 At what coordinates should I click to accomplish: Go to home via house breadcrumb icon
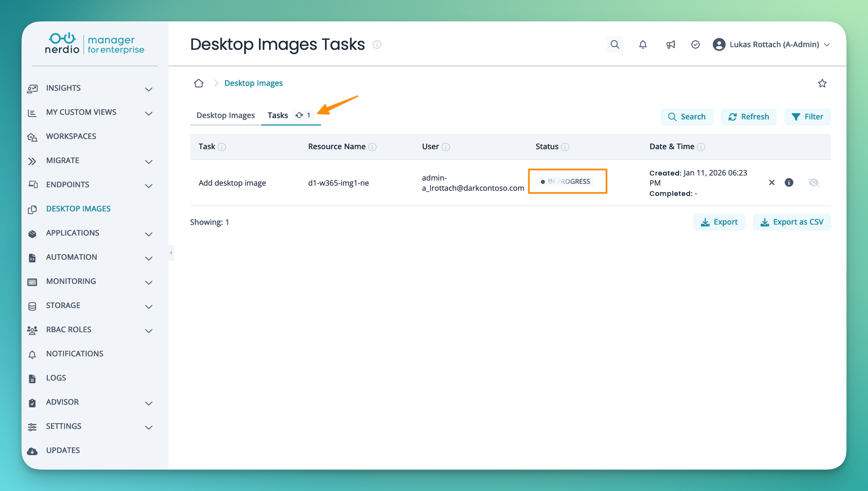(x=199, y=83)
